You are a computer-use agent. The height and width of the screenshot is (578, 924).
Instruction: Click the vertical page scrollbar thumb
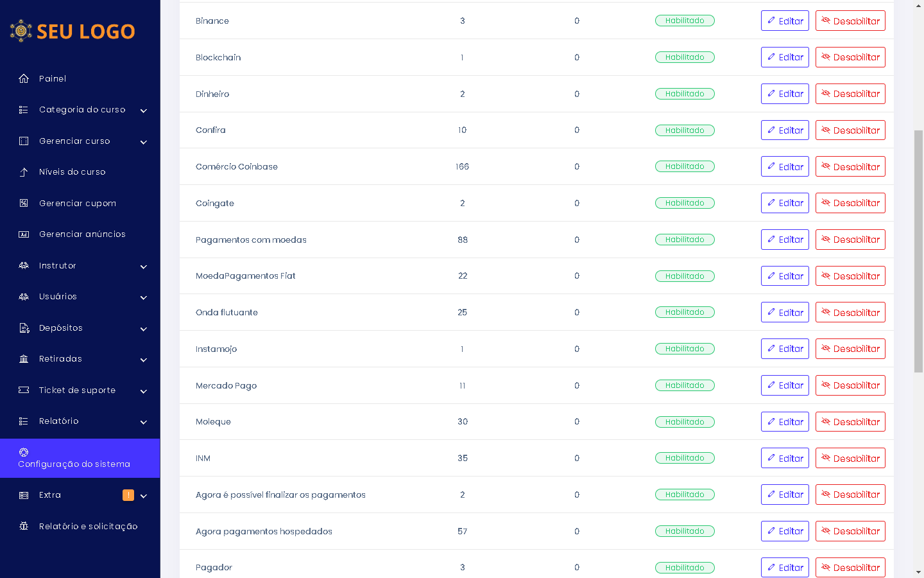tap(918, 250)
